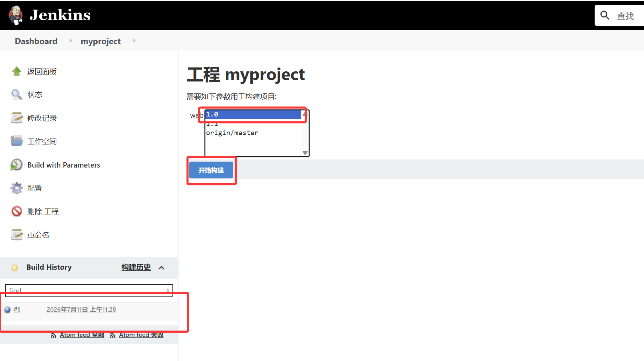
Task: Focus the find build filter field
Action: click(x=89, y=290)
